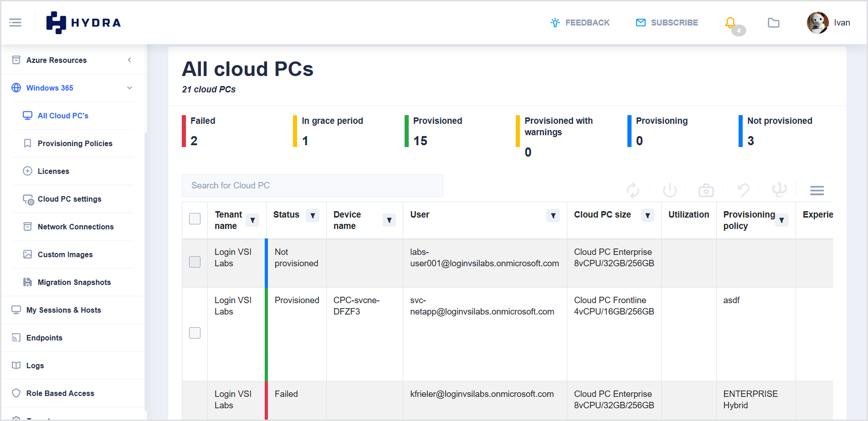This screenshot has height=421, width=868.
Task: Open the Ivan user avatar menu
Action: [x=818, y=22]
